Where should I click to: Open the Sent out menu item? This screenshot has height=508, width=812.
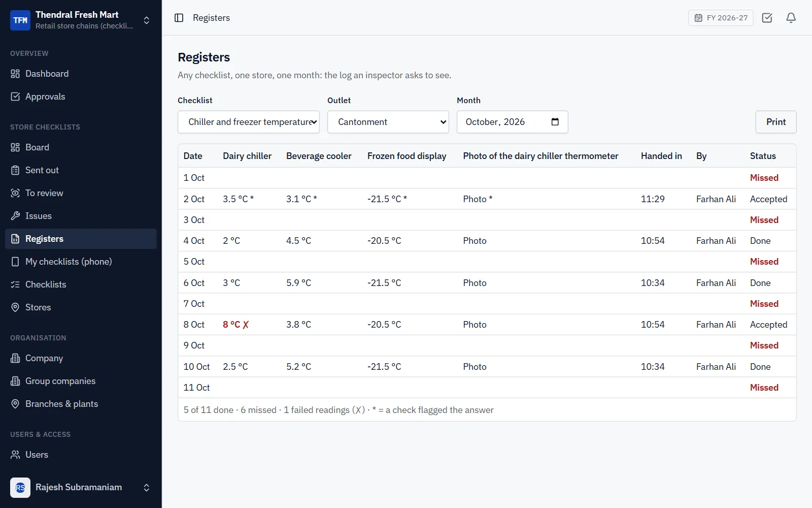click(x=81, y=170)
